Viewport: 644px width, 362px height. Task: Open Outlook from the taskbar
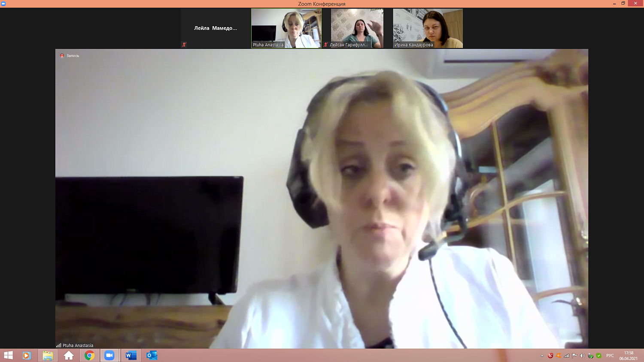click(x=152, y=356)
